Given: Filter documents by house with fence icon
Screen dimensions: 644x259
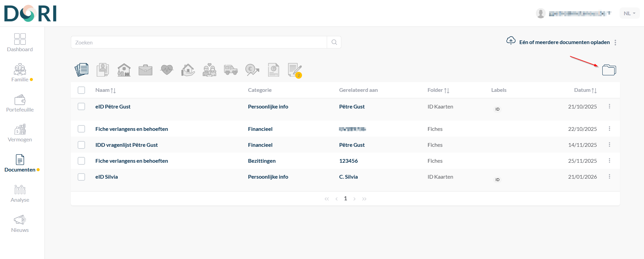Looking at the screenshot, I should point(124,70).
